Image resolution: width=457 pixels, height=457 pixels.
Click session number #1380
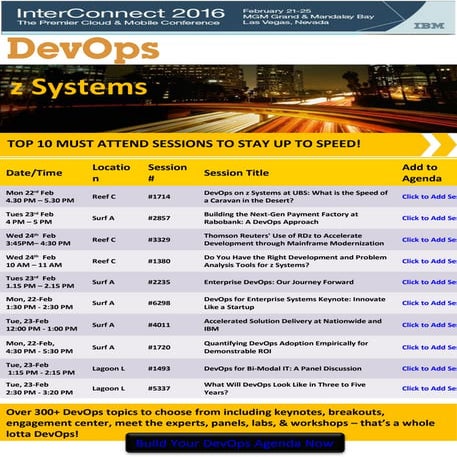(x=159, y=261)
